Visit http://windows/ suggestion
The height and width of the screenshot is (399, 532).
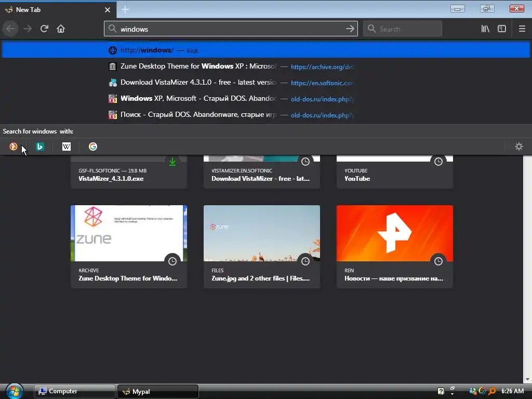click(266, 50)
